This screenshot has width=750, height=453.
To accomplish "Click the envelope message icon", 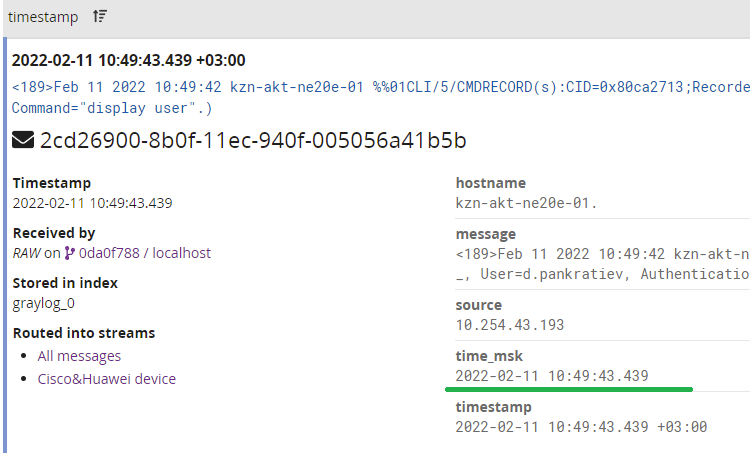I will coord(23,140).
